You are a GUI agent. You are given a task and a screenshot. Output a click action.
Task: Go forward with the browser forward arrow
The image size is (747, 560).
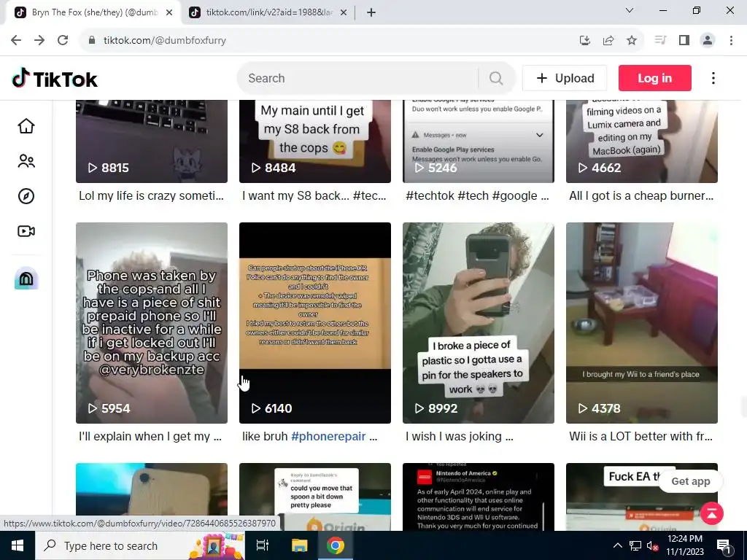pos(39,41)
